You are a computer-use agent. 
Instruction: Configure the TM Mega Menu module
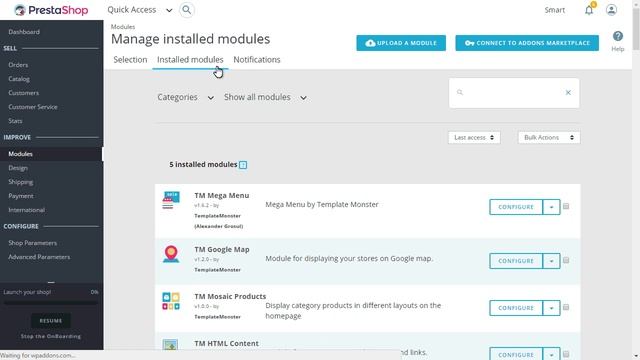[x=516, y=207]
